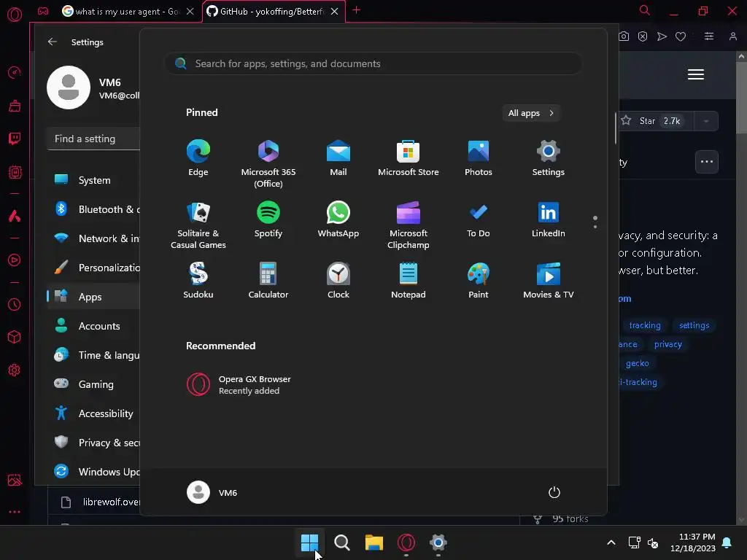Screen dimensions: 747x560
Task: Open recommended Opera GX Browser item
Action: (239, 385)
